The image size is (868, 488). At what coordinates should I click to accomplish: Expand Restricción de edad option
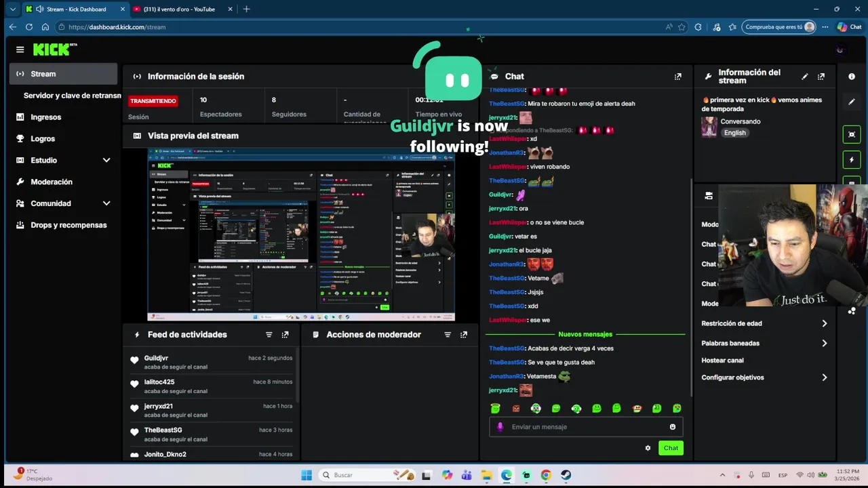coord(825,324)
